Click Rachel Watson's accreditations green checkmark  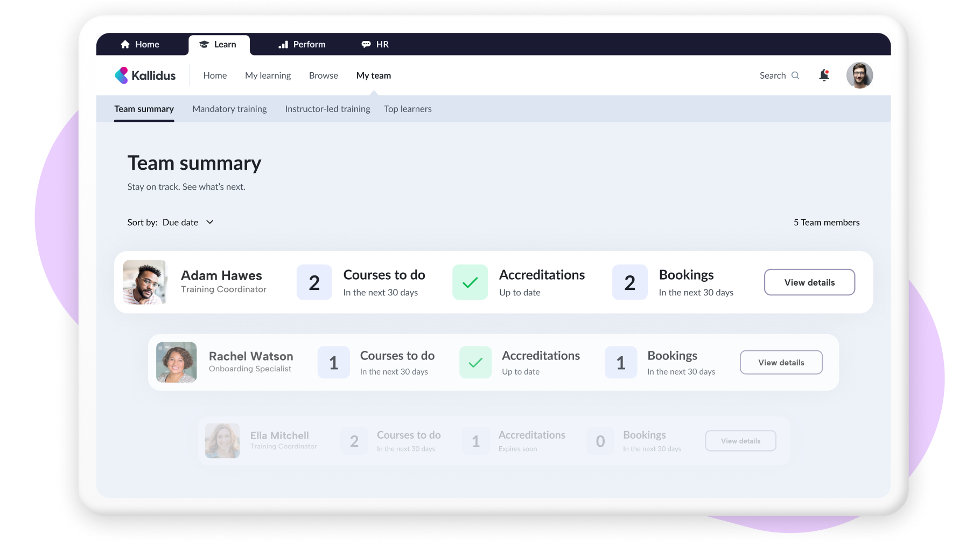tap(475, 363)
